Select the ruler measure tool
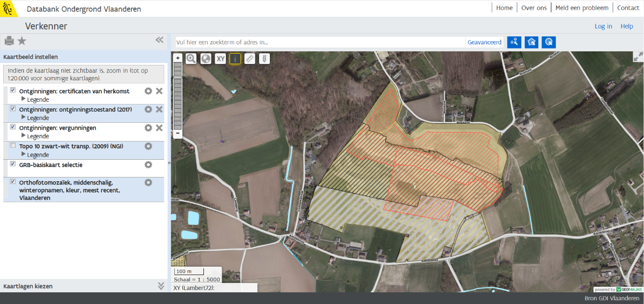This screenshot has height=304, width=644. (250, 58)
